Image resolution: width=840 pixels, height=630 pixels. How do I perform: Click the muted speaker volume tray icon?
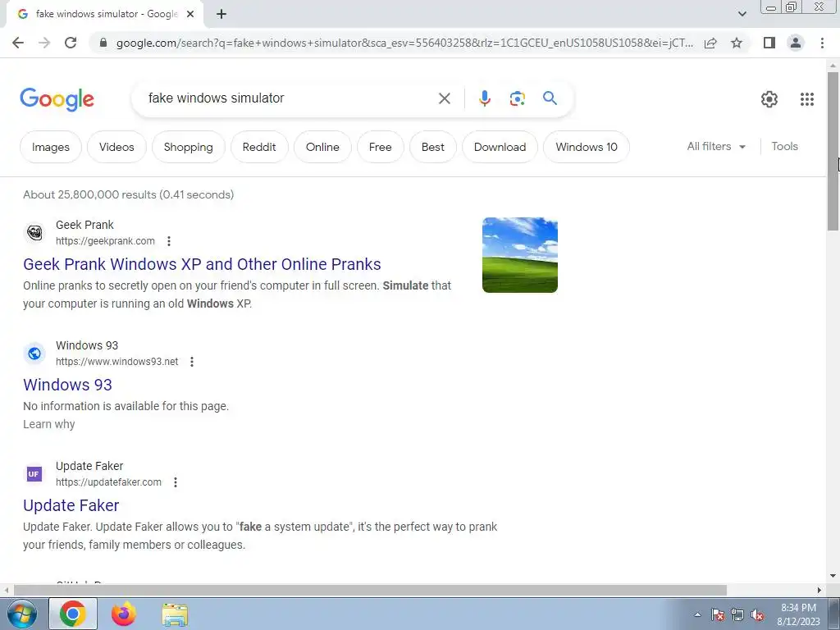(757, 615)
